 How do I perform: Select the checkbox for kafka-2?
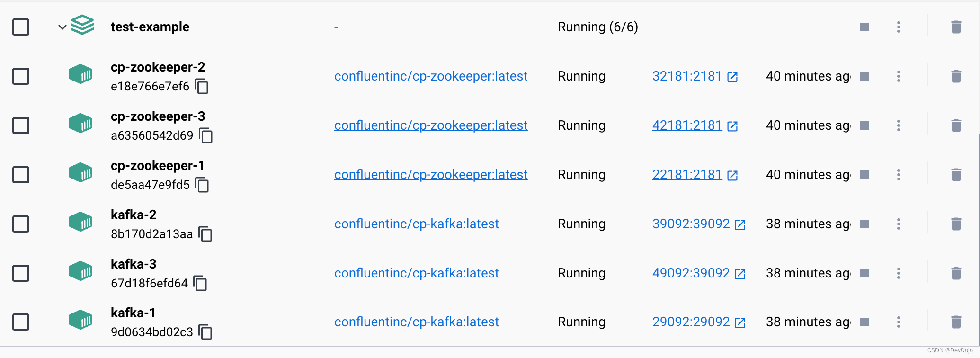pyautogui.click(x=21, y=224)
